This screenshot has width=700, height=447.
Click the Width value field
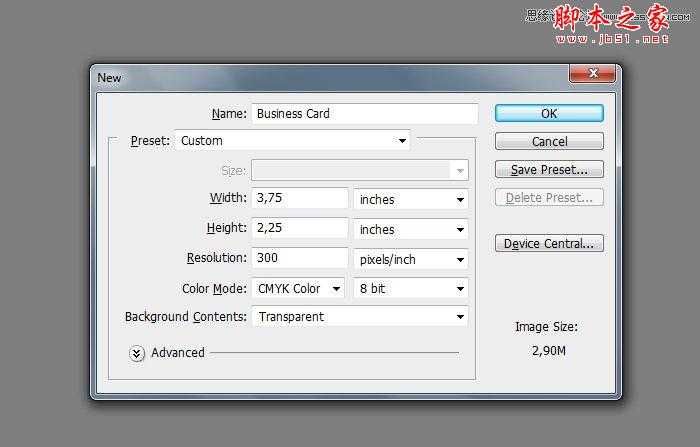point(299,199)
